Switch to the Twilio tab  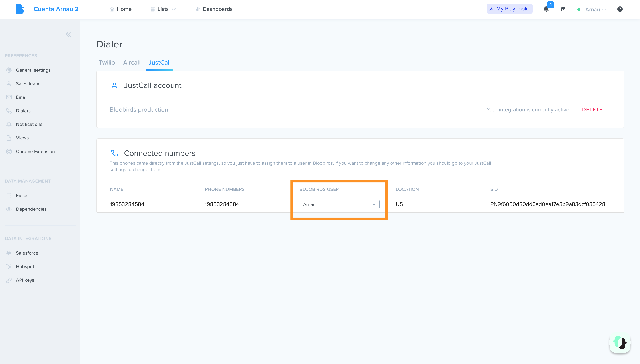tap(107, 63)
